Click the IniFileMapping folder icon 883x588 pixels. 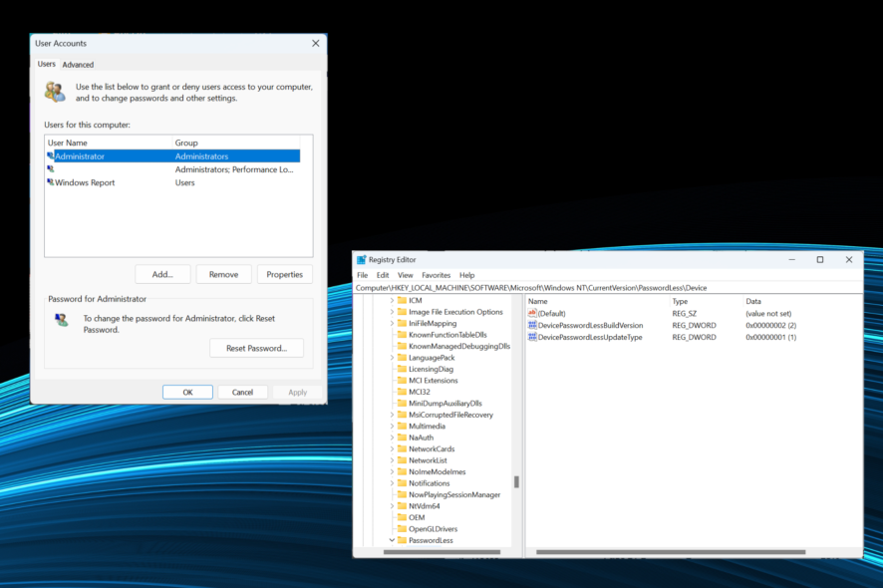402,323
